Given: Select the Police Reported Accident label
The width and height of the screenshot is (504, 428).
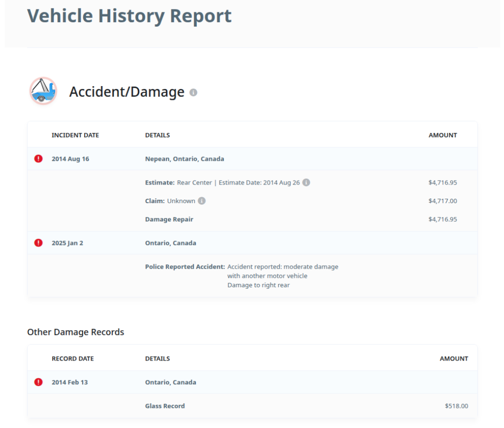Looking at the screenshot, I should (185, 267).
